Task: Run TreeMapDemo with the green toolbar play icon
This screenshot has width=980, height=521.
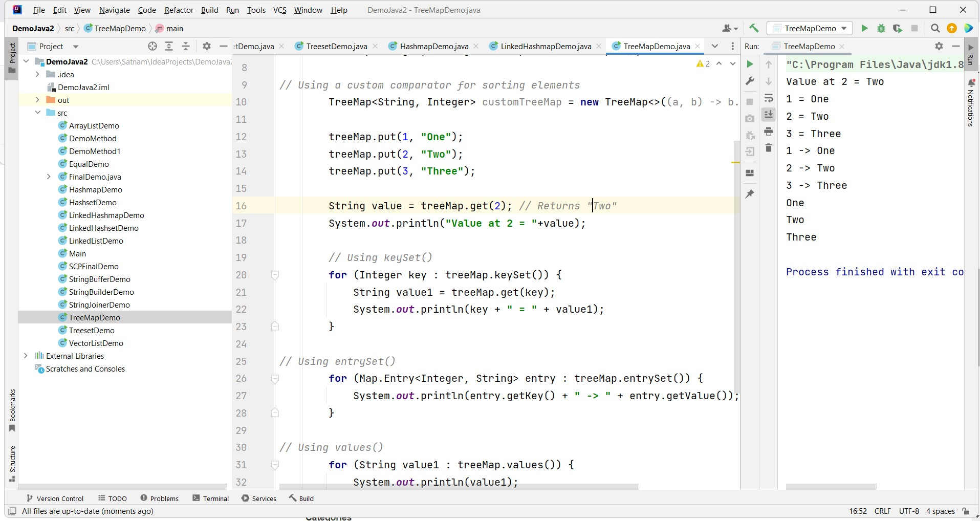Action: 864,29
